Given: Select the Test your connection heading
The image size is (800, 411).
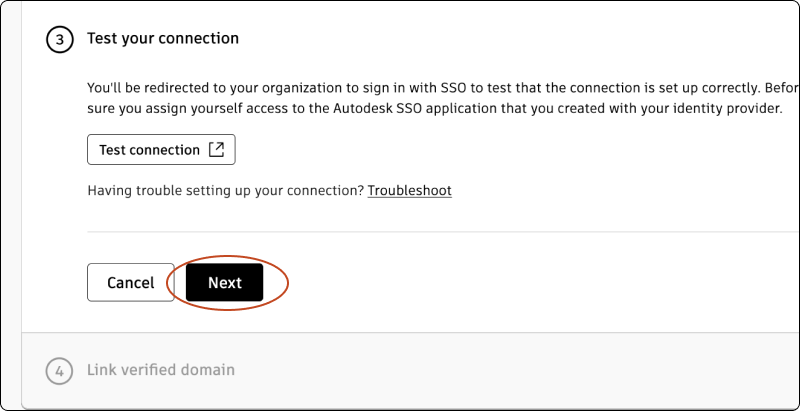Looking at the screenshot, I should [x=163, y=39].
